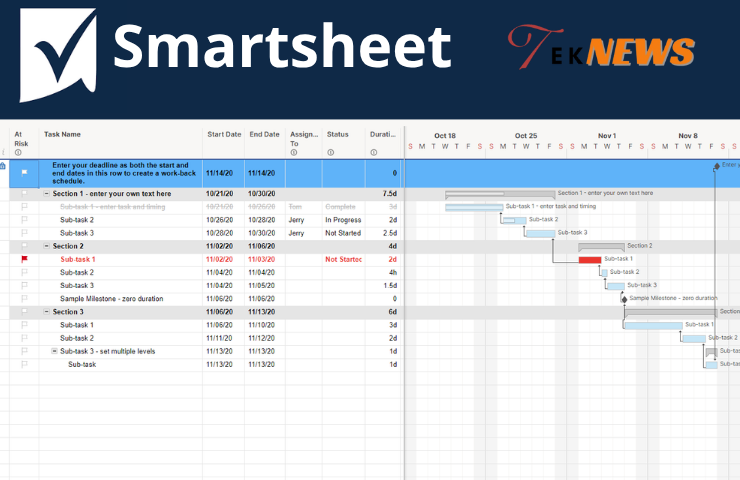Click the "11/11/20" start date cell
Viewport: 740px width, 480px height.
[224, 338]
